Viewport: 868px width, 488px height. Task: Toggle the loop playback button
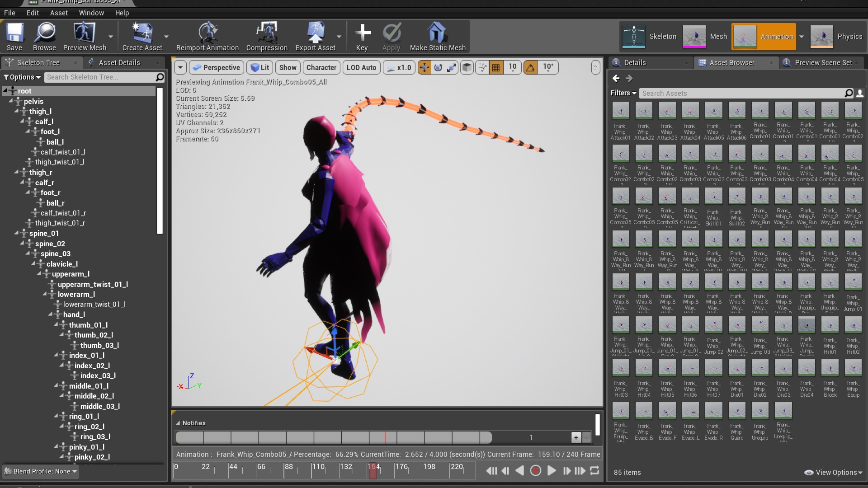[x=594, y=471]
